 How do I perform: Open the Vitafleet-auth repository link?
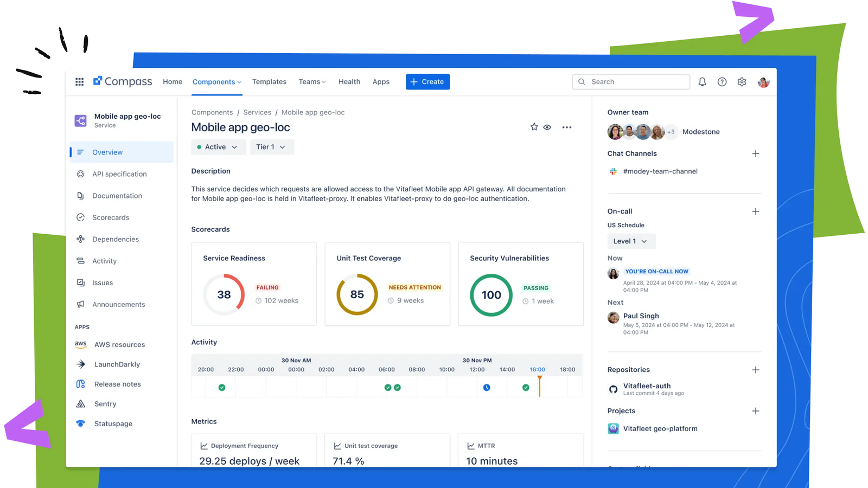point(647,386)
